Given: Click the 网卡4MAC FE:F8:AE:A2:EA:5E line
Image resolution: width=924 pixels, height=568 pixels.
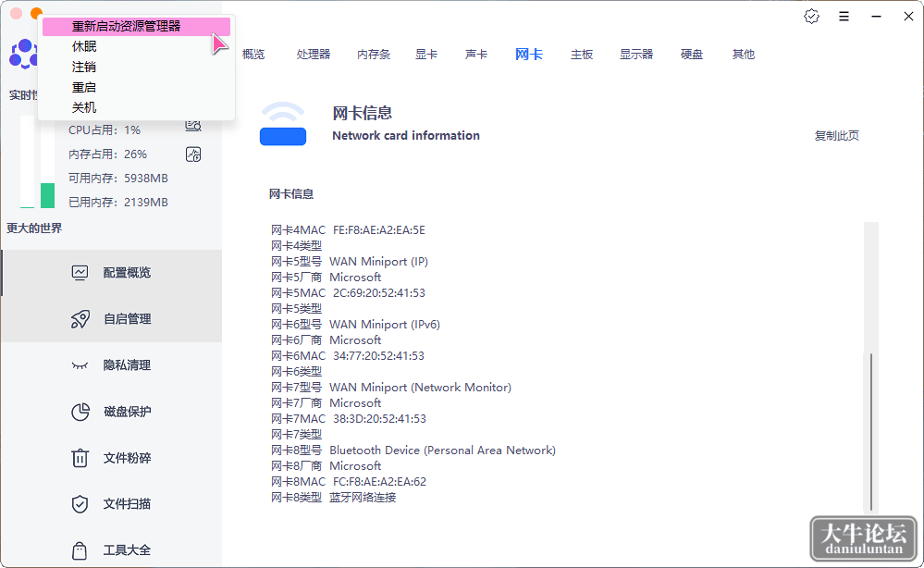Looking at the screenshot, I should tap(349, 230).
